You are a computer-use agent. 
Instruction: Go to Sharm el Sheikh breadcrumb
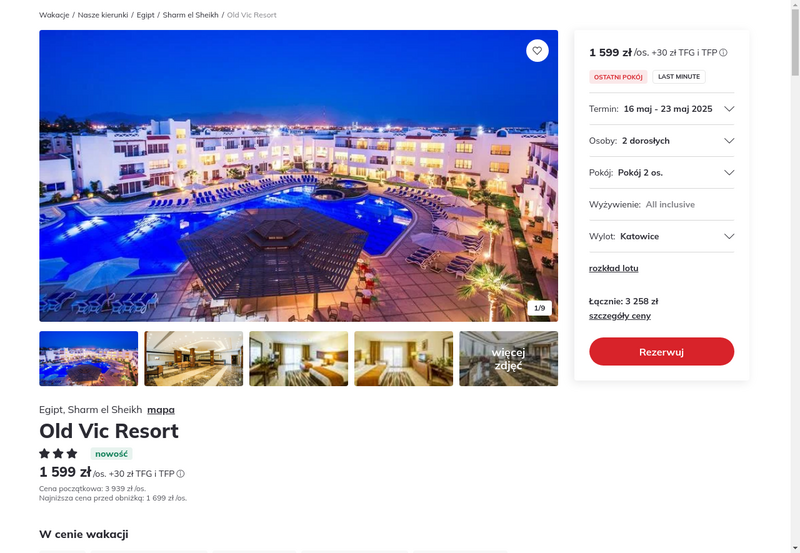[x=190, y=15]
